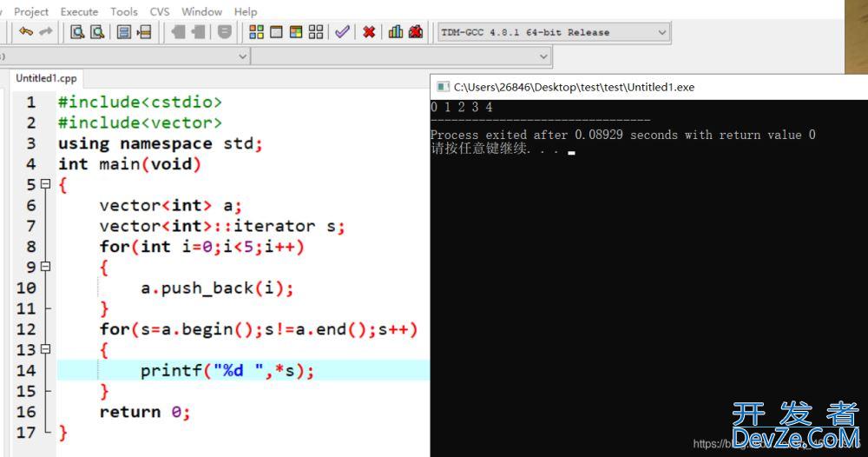Click line number 14 in gutter
This screenshot has width=868, height=457.
26,371
